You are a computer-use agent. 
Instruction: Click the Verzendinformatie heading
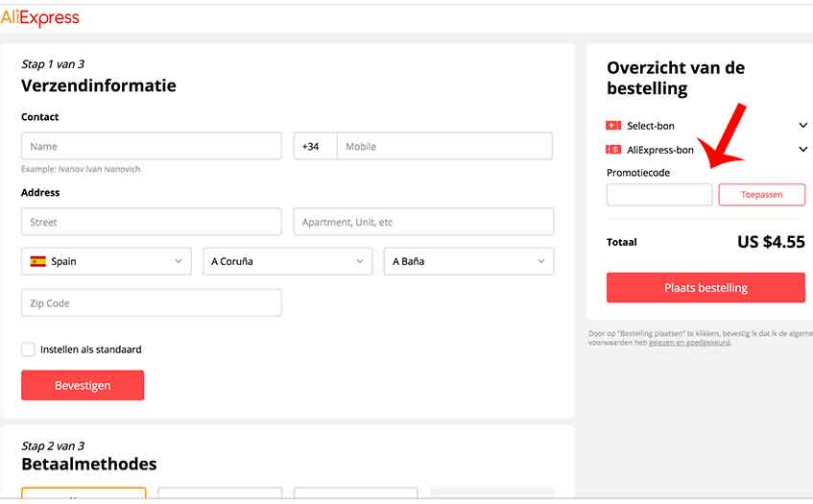(99, 85)
